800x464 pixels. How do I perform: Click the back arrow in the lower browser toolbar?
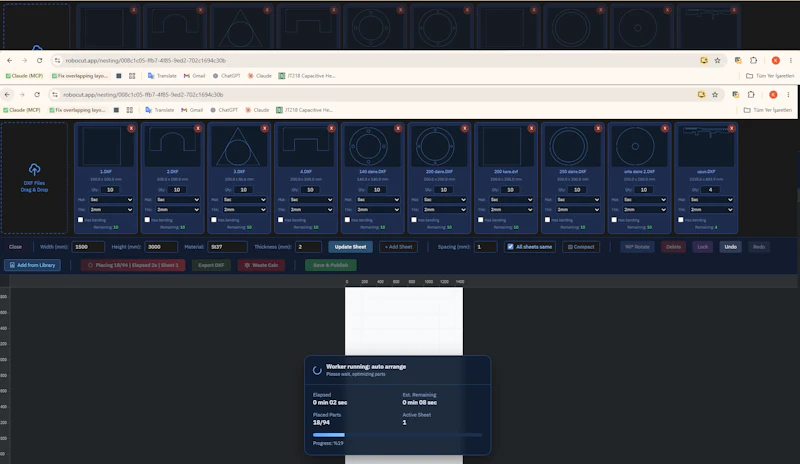tap(7, 94)
